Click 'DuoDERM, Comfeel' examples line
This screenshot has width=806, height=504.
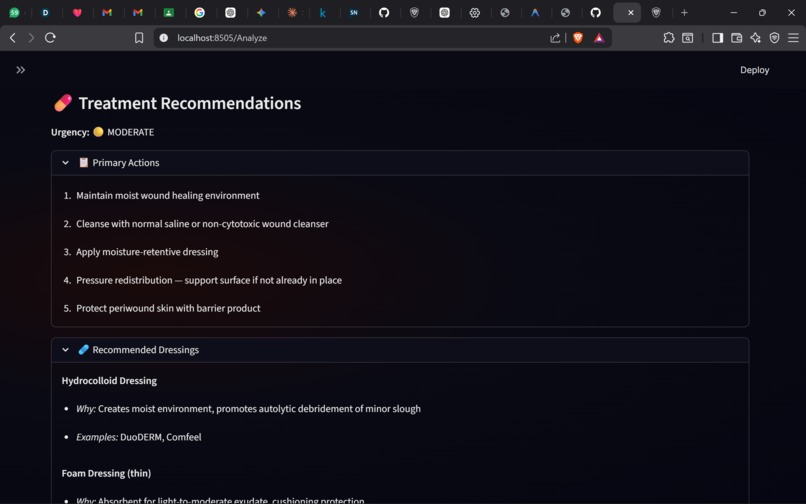pyautogui.click(x=139, y=437)
